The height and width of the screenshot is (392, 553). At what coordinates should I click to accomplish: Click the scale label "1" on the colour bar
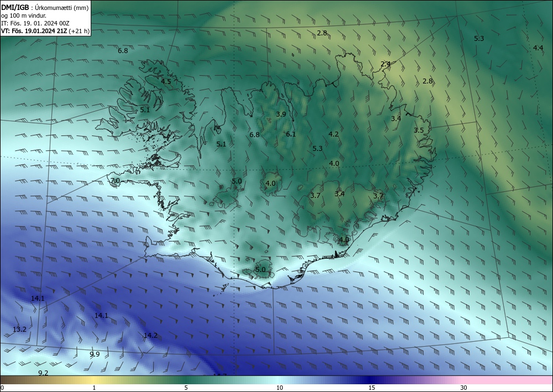coord(94,388)
